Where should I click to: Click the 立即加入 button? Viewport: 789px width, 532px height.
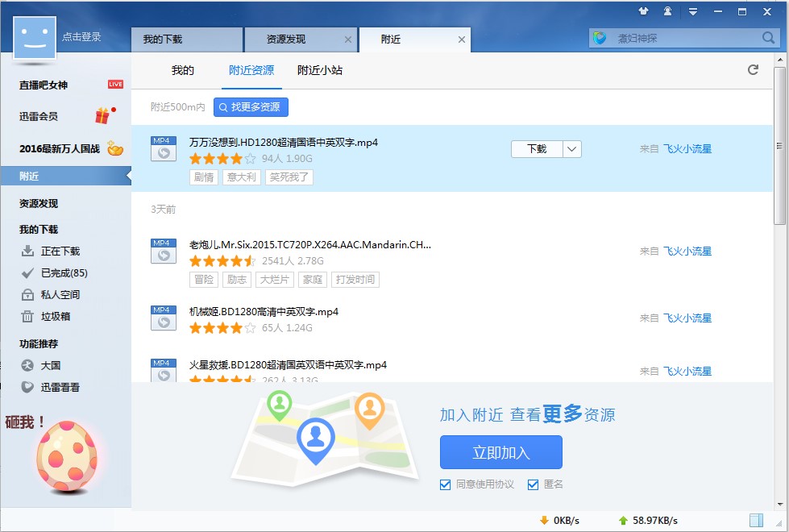(x=500, y=452)
